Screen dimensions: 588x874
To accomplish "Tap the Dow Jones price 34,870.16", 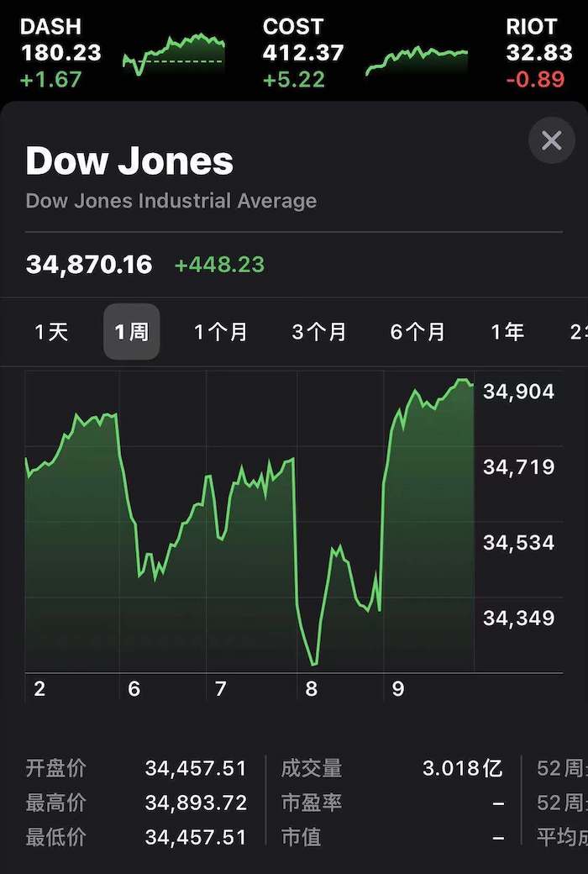I will 89,264.
